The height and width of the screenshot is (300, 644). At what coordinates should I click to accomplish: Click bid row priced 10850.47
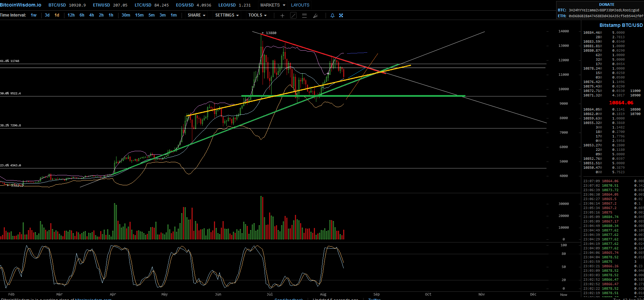(x=593, y=168)
